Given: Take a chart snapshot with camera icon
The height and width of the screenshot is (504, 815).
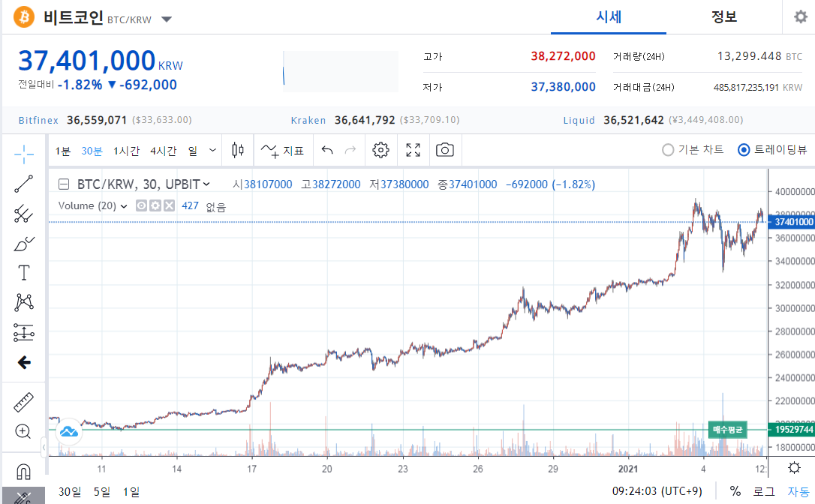Looking at the screenshot, I should tap(445, 150).
